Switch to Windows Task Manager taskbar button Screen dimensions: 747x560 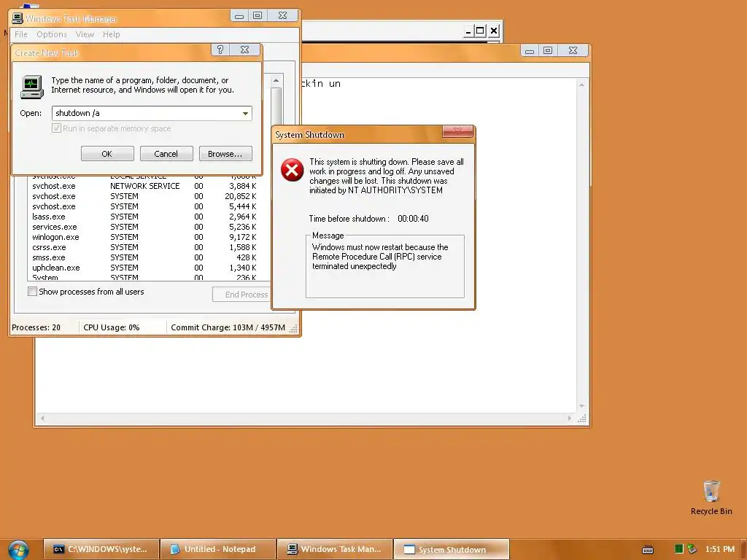click(335, 550)
